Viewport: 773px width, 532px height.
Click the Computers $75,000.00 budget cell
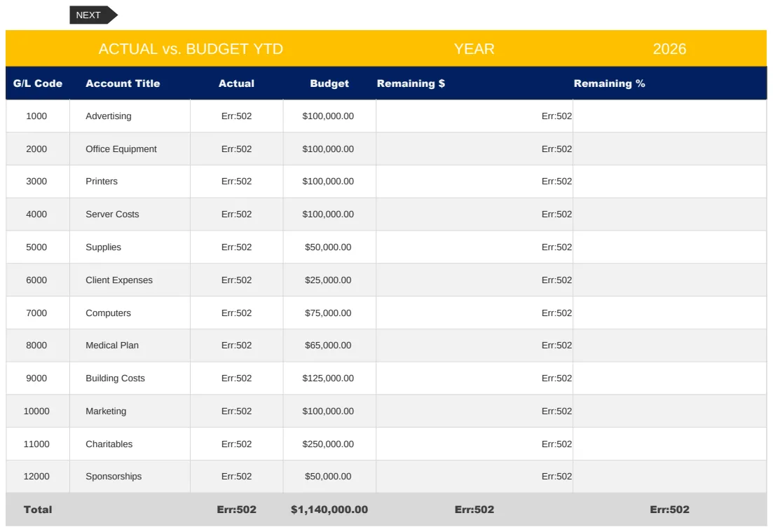click(x=329, y=313)
